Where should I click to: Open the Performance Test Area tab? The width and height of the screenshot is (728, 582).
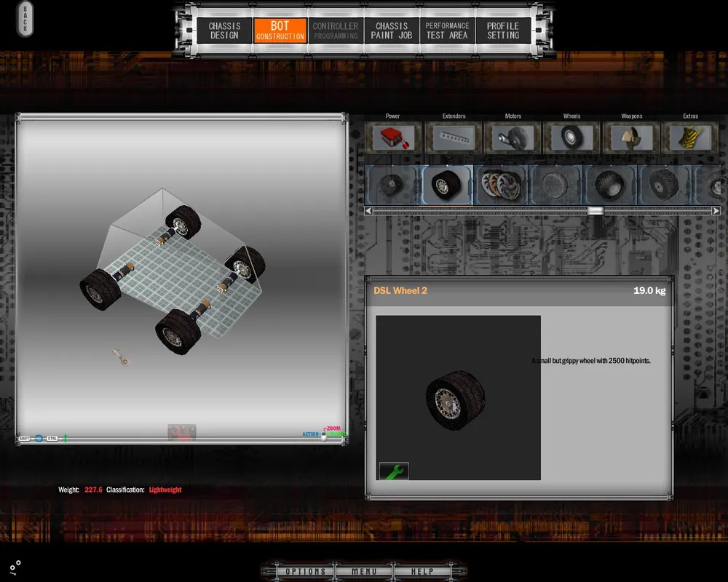[x=447, y=31]
